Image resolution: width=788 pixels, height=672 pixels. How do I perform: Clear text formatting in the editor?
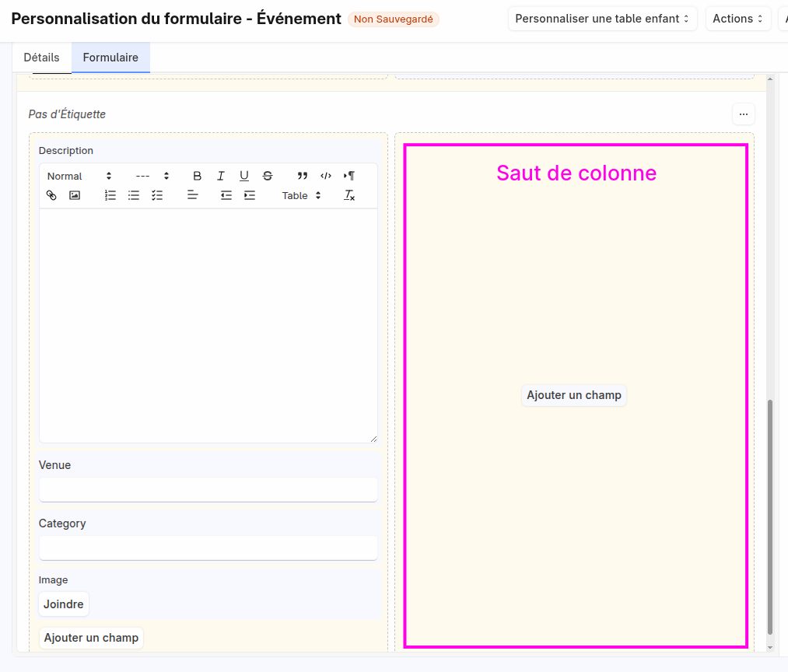click(x=349, y=195)
